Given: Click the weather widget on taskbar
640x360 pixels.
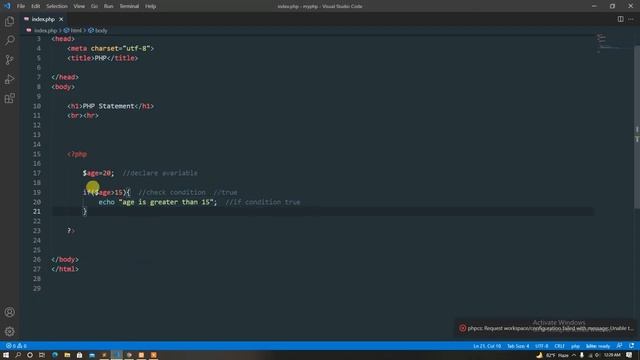Looking at the screenshot, I should 553,355.
